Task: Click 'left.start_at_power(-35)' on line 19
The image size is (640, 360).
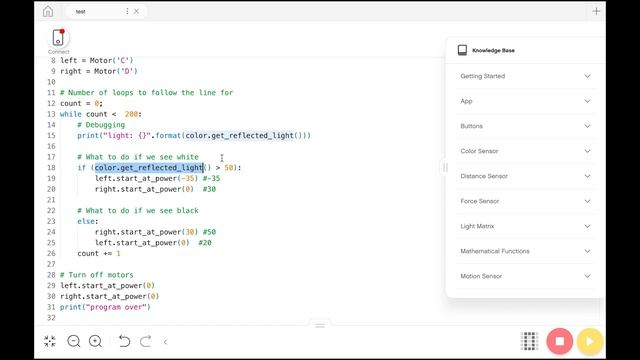Action: pyautogui.click(x=147, y=178)
